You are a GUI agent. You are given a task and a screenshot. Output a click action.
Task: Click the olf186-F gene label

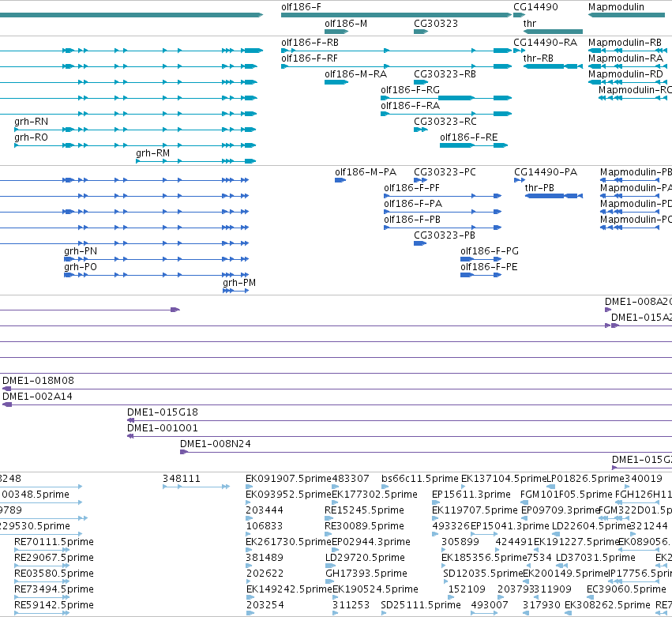coord(301,7)
